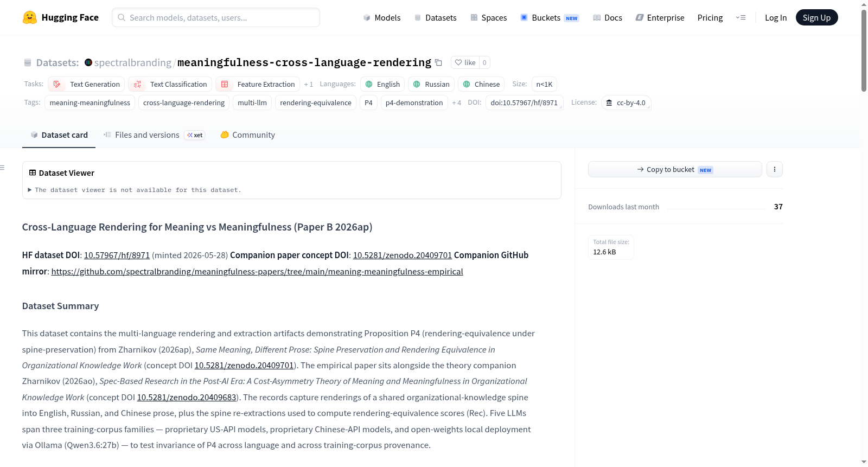Open Docs in the top navigation

(x=608, y=17)
